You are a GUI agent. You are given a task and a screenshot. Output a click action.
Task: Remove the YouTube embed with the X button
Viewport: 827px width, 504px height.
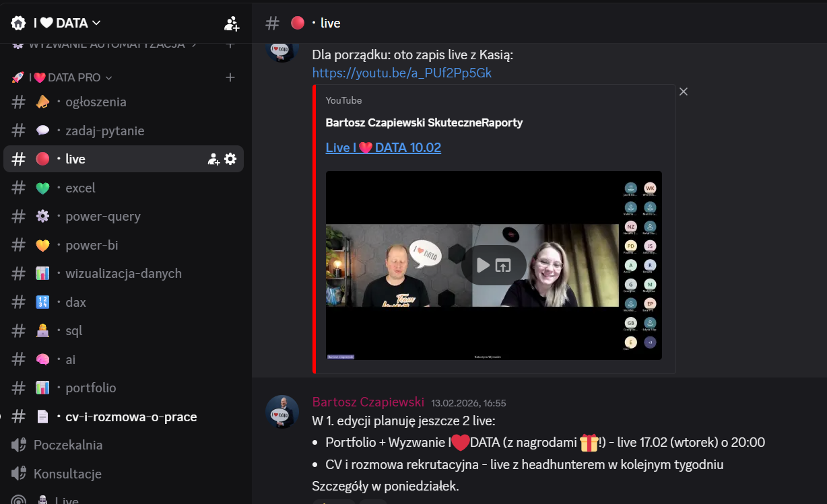pyautogui.click(x=684, y=92)
